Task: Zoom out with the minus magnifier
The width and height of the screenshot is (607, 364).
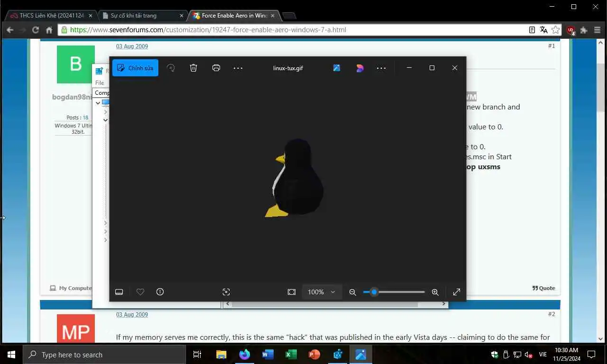Action: (352, 292)
